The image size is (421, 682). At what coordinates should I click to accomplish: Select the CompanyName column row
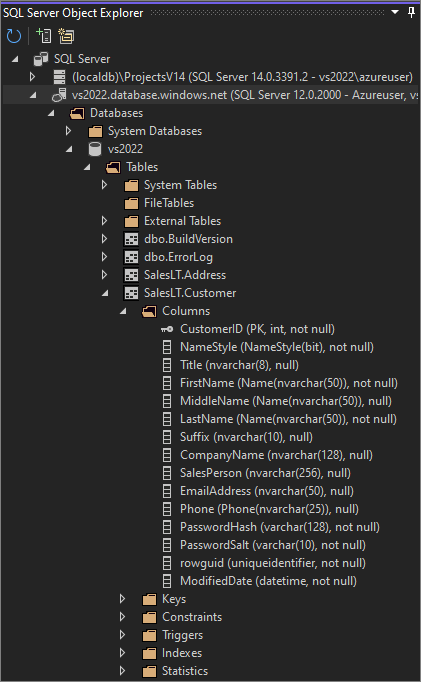pyautogui.click(x=277, y=455)
